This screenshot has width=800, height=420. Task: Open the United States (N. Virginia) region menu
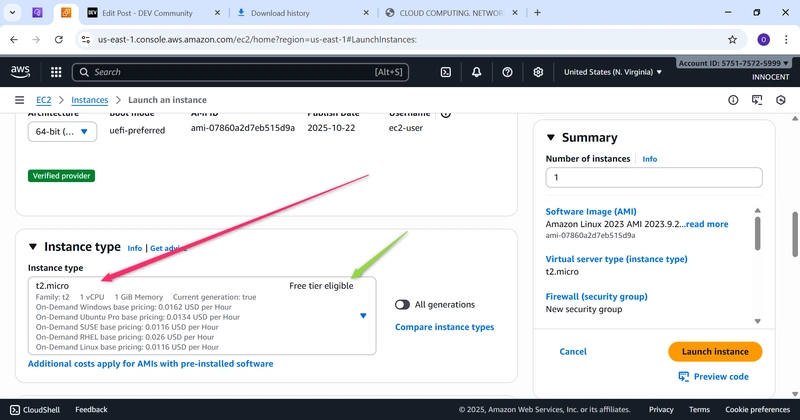(x=613, y=72)
